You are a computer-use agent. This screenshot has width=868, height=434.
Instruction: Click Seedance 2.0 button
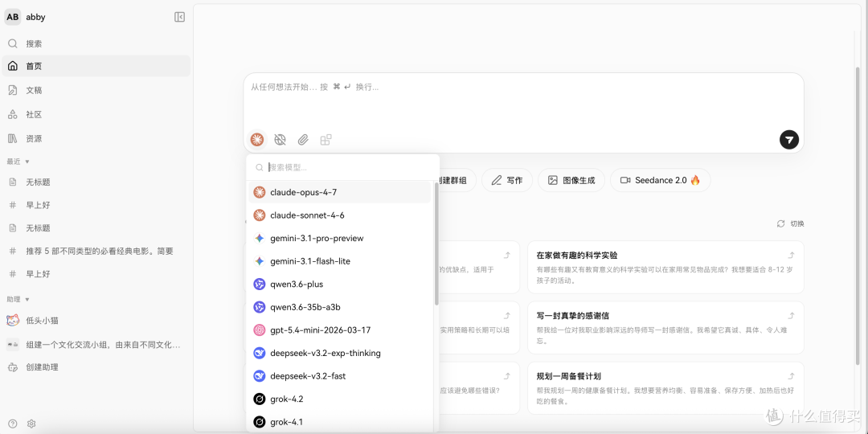(x=661, y=181)
